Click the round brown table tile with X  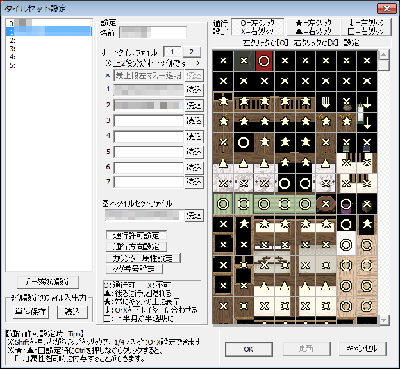tap(325, 204)
